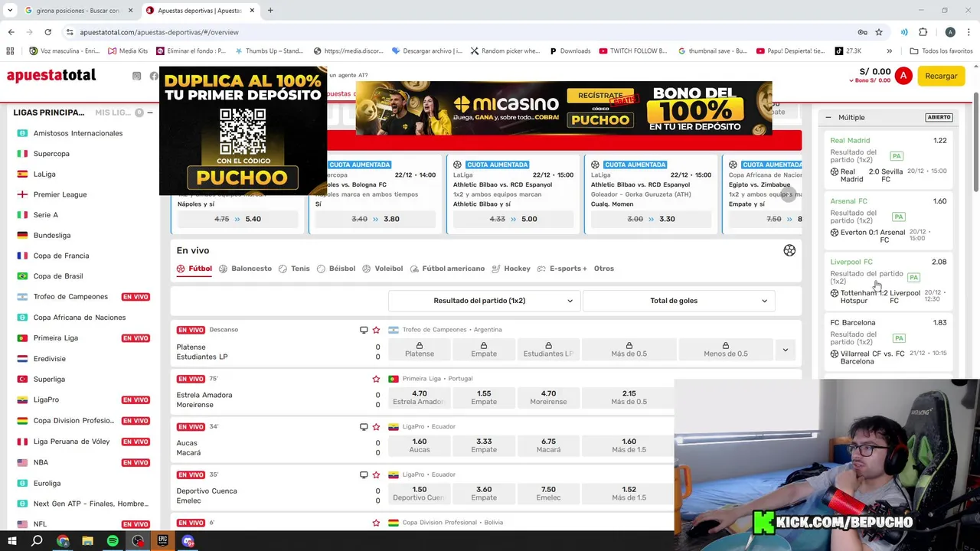This screenshot has width=980, height=551.
Task: Switch to the Baloncesto tab
Action: (x=245, y=269)
